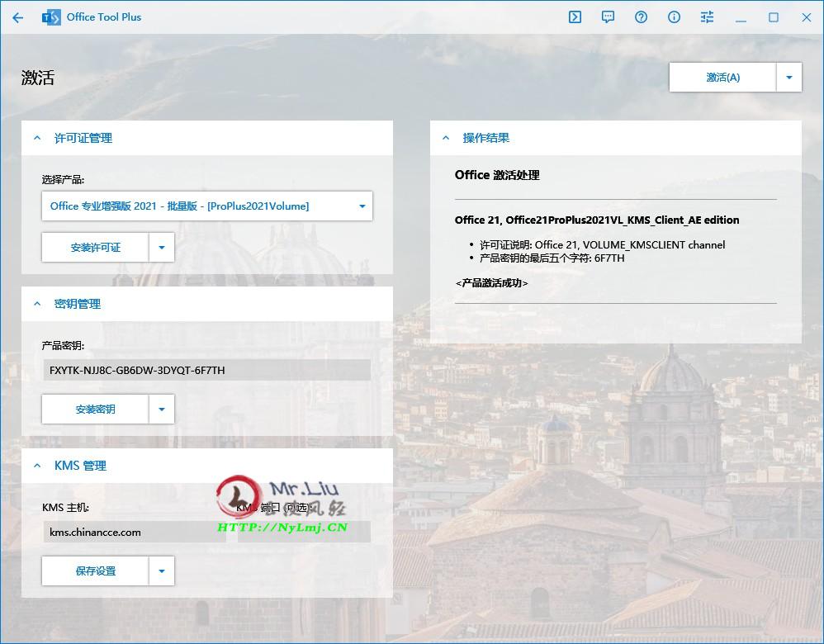Click the 激活 page title
Screen dimensions: 824x644
point(38,78)
